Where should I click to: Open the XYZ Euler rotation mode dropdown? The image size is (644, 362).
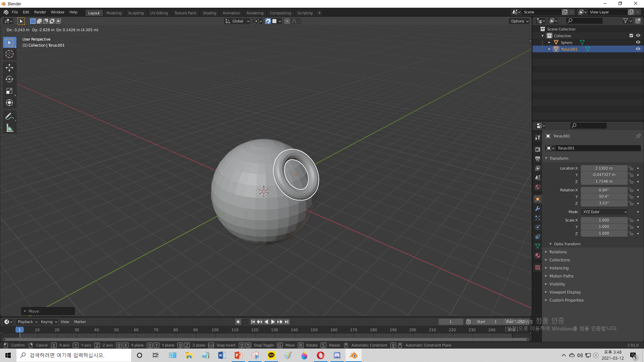click(x=604, y=212)
